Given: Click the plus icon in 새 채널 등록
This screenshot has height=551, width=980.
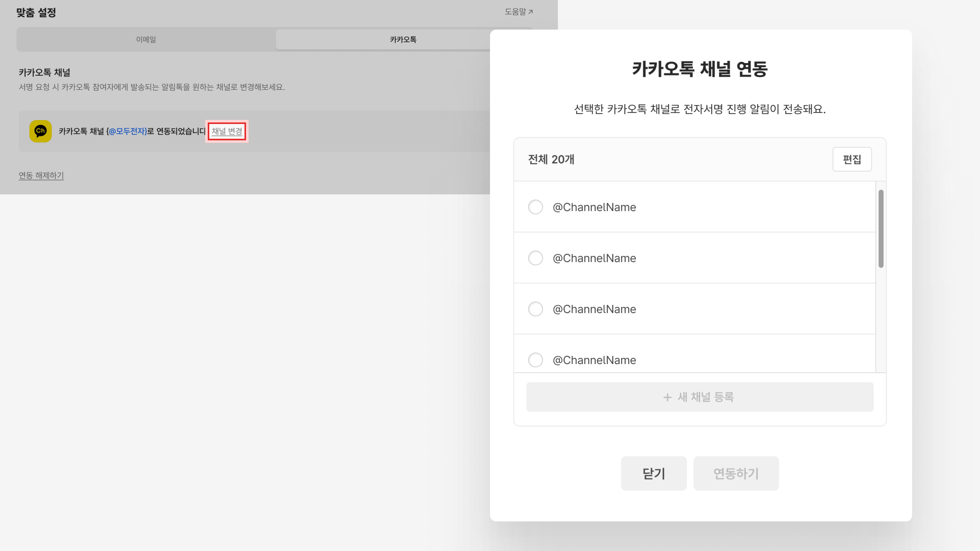Looking at the screenshot, I should (667, 397).
